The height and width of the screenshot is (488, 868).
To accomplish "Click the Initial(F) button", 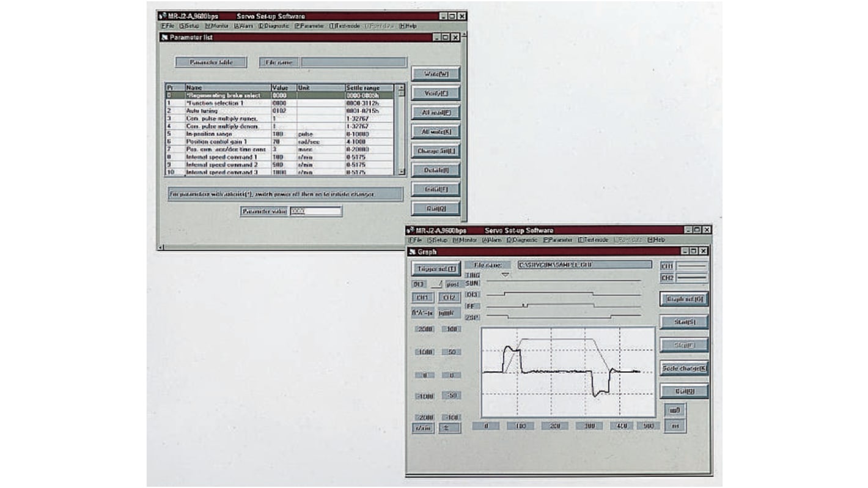I will tap(435, 190).
